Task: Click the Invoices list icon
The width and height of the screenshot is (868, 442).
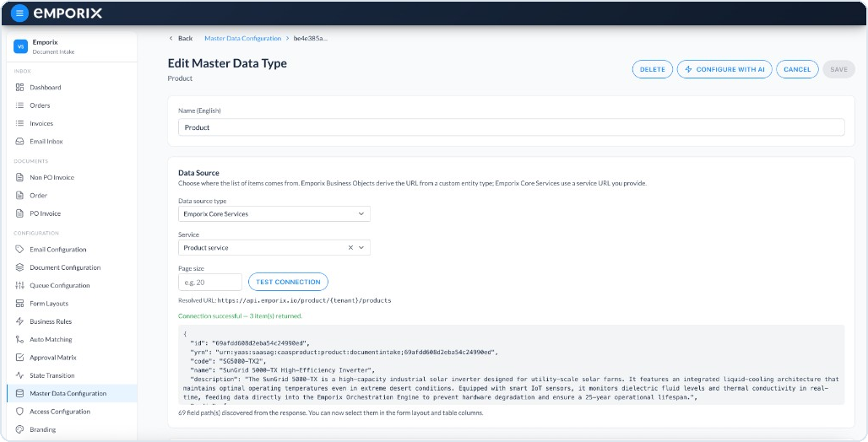Action: pyautogui.click(x=19, y=123)
